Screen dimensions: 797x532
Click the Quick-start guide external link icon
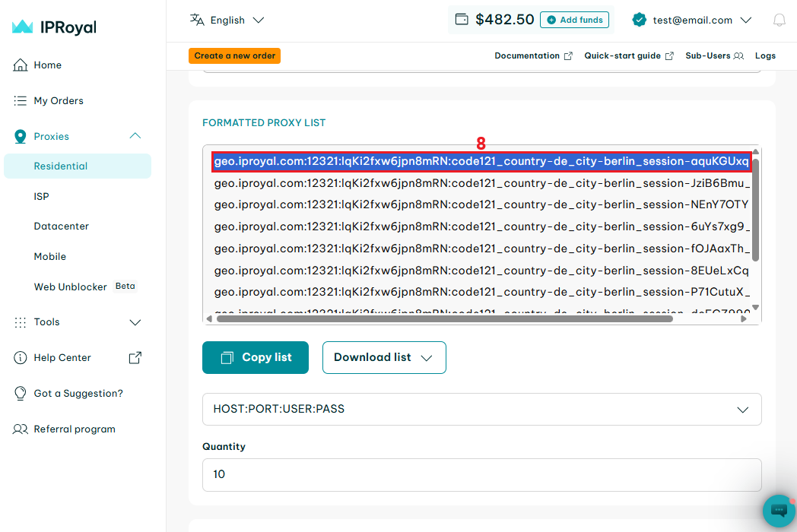coord(669,56)
